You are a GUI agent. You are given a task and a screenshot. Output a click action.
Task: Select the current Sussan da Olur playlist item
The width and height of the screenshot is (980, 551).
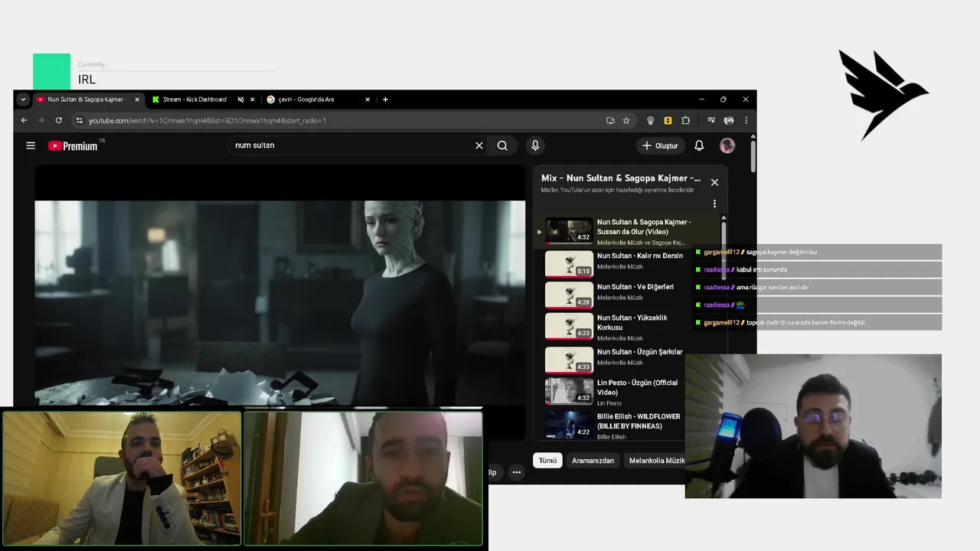[x=629, y=232]
